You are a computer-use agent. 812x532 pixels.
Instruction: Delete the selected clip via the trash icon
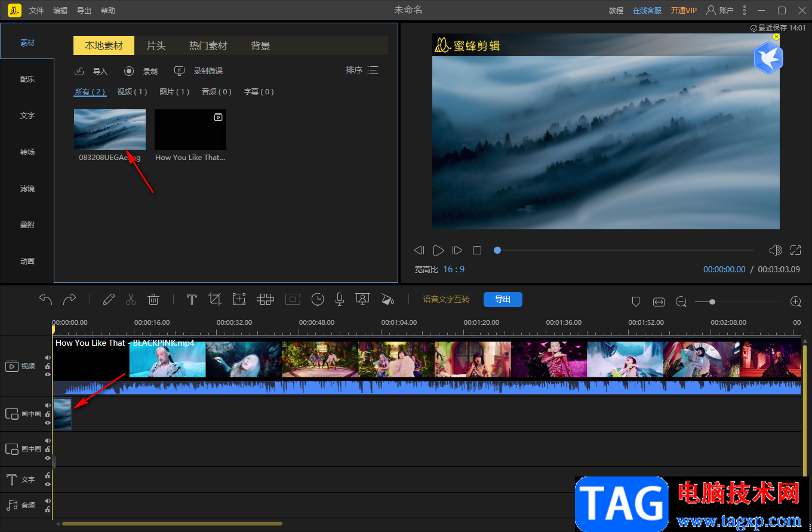pyautogui.click(x=153, y=299)
